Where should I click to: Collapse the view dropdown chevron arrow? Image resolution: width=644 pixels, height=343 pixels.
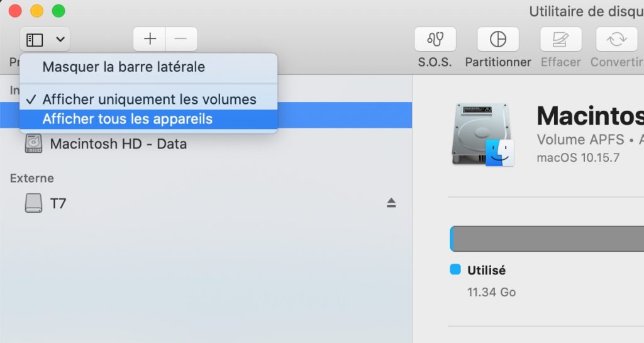[60, 40]
